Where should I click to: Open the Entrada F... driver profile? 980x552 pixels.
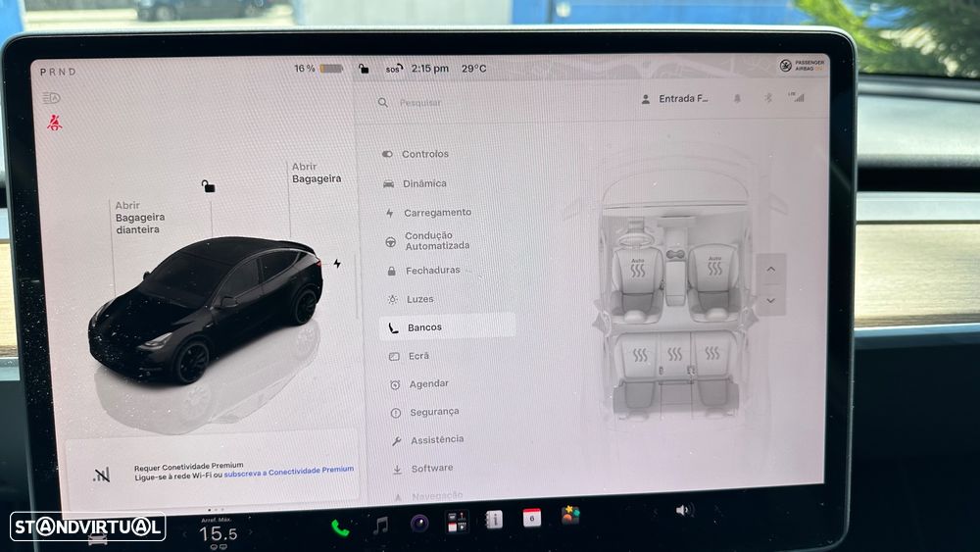(675, 99)
